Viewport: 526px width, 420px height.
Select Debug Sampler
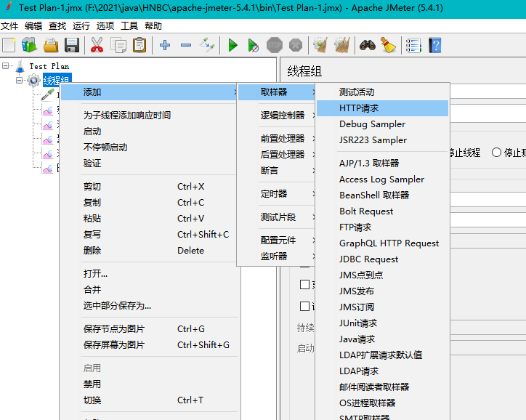pos(382,124)
